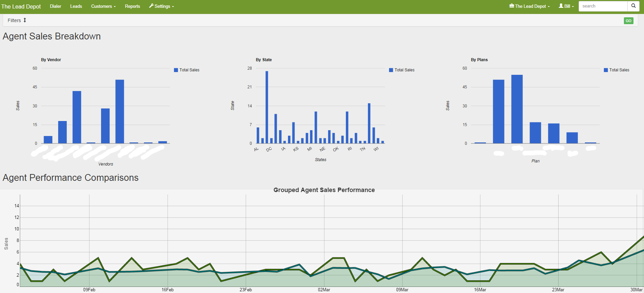Click The Lead Depot brand link
The image size is (644, 293).
point(21,6)
